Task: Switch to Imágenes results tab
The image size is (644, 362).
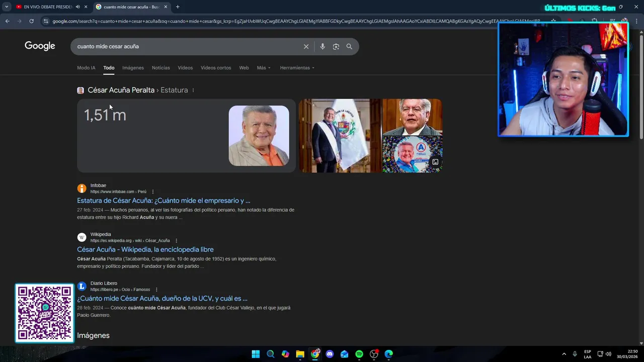Action: click(133, 68)
